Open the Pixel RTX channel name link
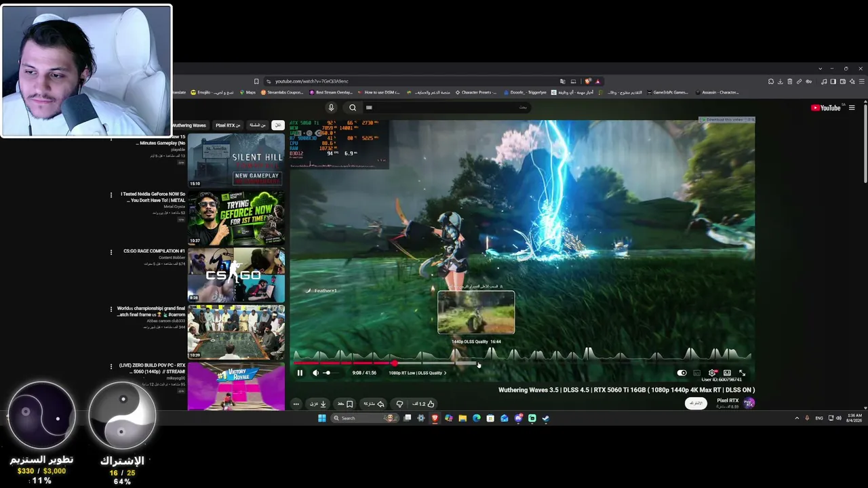868x488 pixels. point(728,401)
